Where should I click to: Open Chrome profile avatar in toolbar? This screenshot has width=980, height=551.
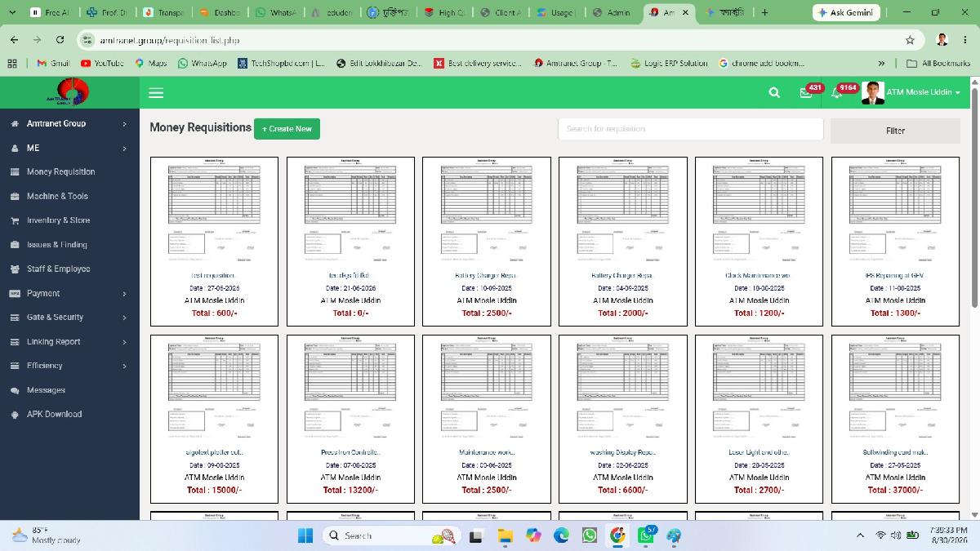coord(942,39)
